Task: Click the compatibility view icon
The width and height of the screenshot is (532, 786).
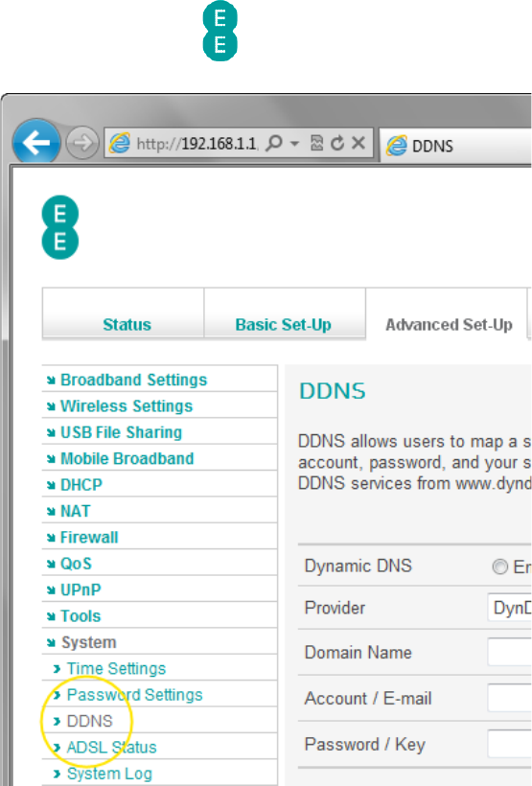Action: [x=317, y=144]
